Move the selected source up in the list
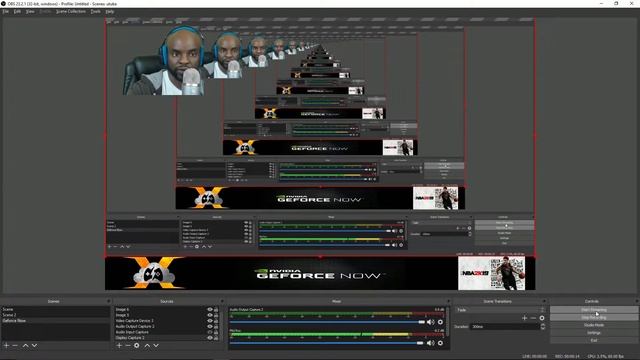Screen dimensions: 640x360 coord(147,345)
